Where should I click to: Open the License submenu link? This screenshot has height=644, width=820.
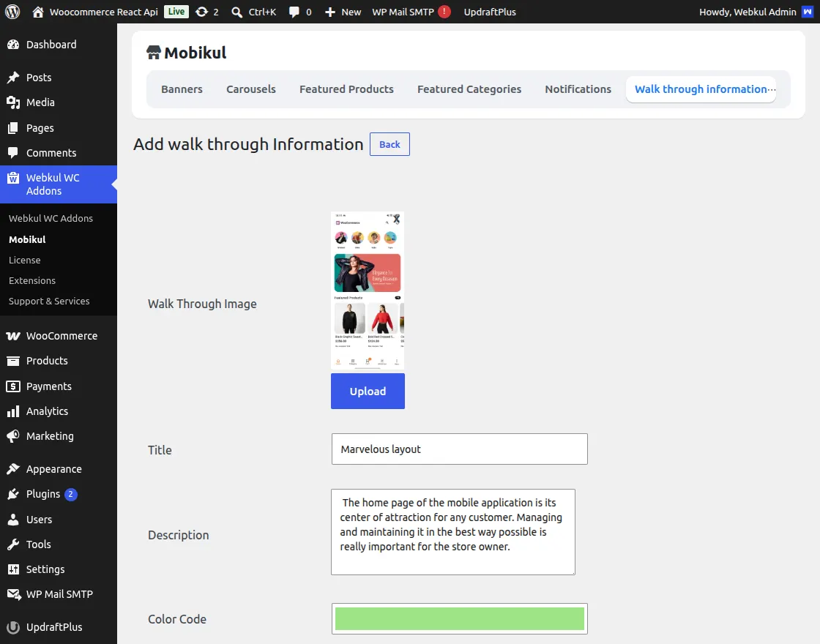25,260
